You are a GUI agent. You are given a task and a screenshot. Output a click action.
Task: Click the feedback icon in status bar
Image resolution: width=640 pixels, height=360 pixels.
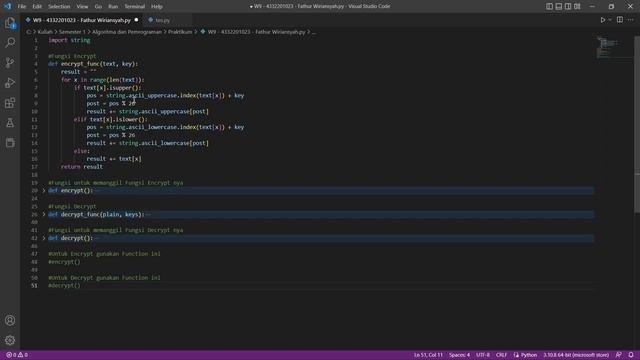tap(619, 355)
